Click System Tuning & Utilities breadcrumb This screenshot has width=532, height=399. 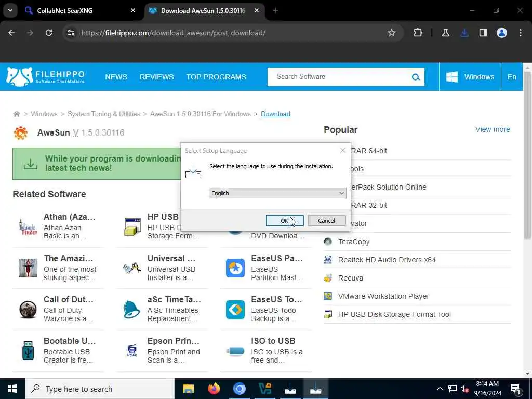pos(104,114)
